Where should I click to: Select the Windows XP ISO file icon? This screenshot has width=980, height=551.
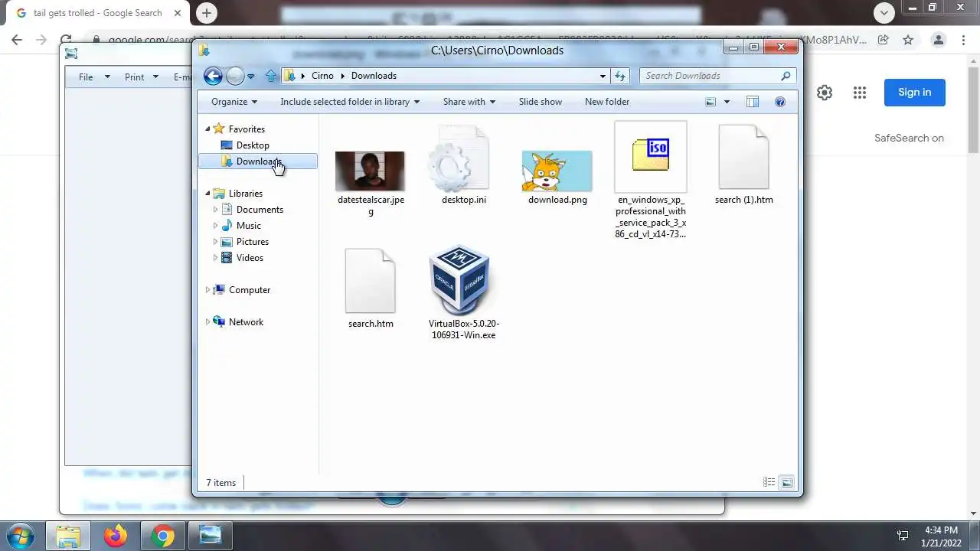(x=651, y=156)
